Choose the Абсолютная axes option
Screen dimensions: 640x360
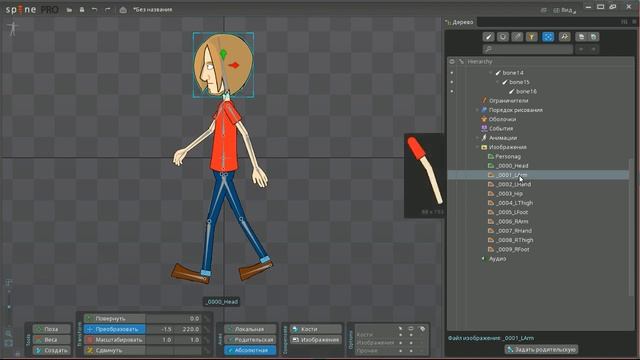(250, 350)
